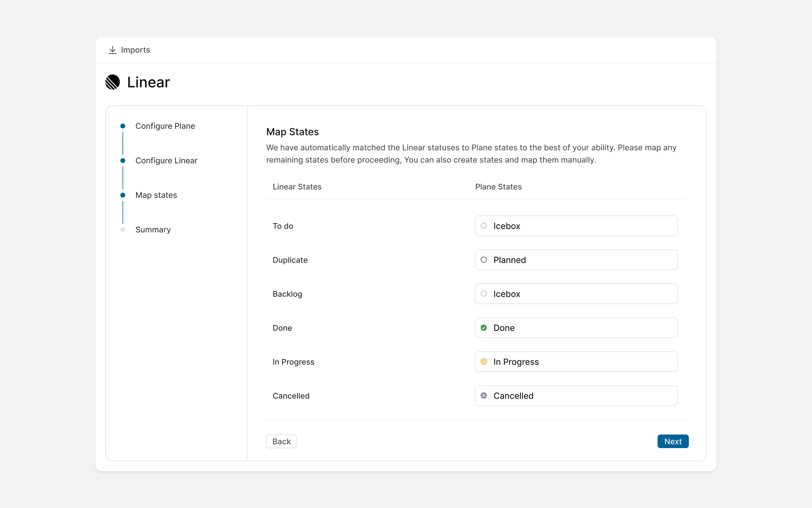Click the Icebox state icon in To do row
This screenshot has width=812, height=508.
tap(484, 226)
